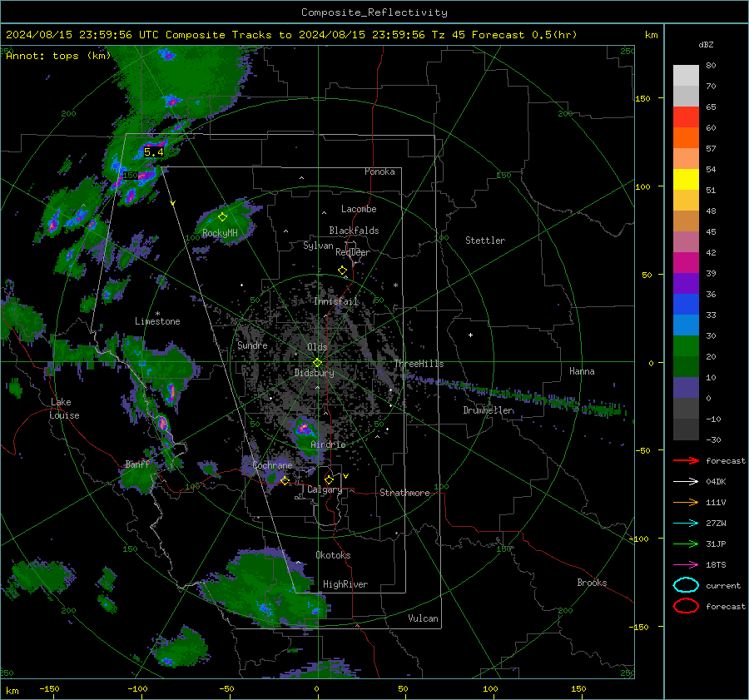Select the Didsbury label

click(x=315, y=373)
